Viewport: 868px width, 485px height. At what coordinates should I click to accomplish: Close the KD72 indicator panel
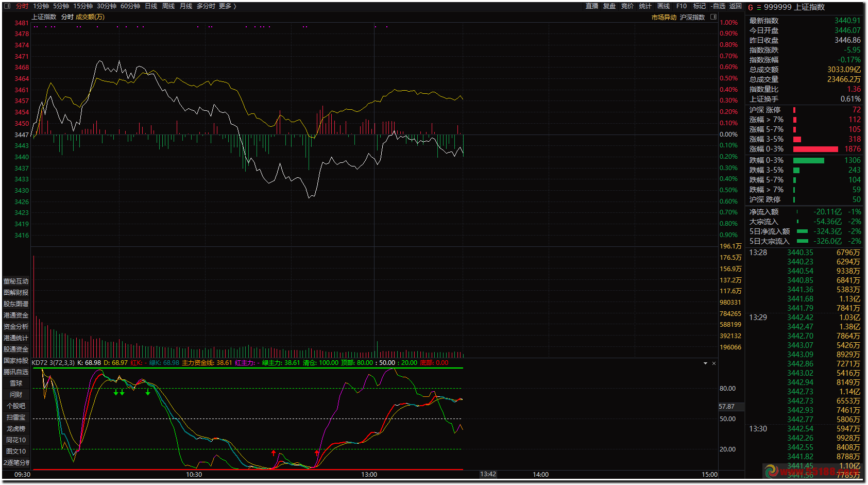[714, 363]
